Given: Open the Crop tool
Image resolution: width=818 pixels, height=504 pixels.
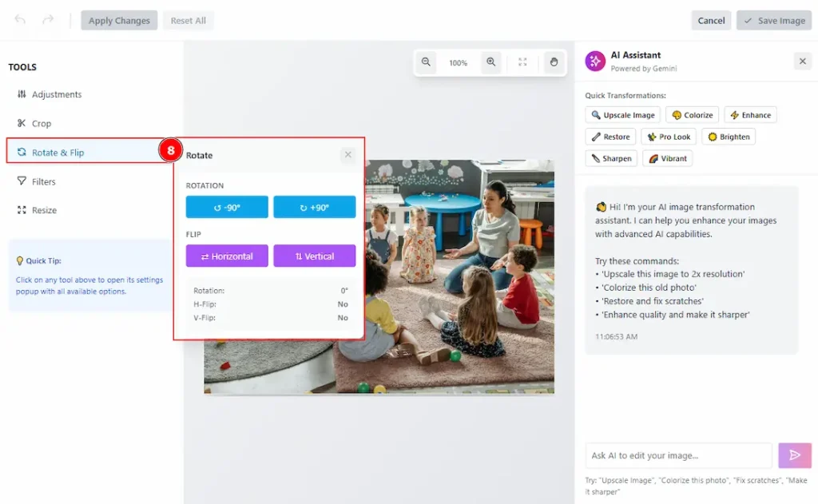Looking at the screenshot, I should click(x=42, y=124).
